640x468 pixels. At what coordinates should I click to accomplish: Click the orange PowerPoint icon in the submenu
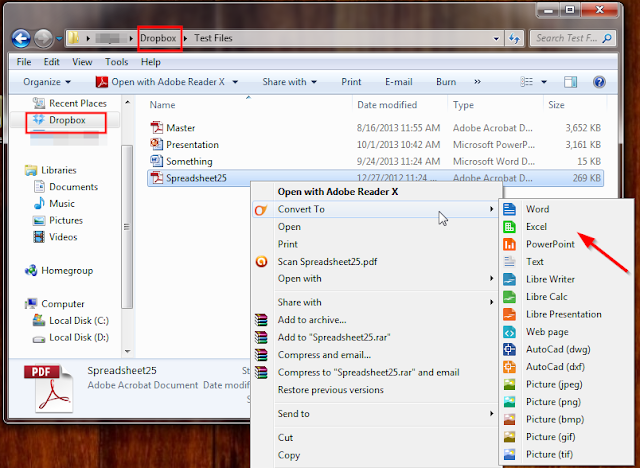coord(509,244)
